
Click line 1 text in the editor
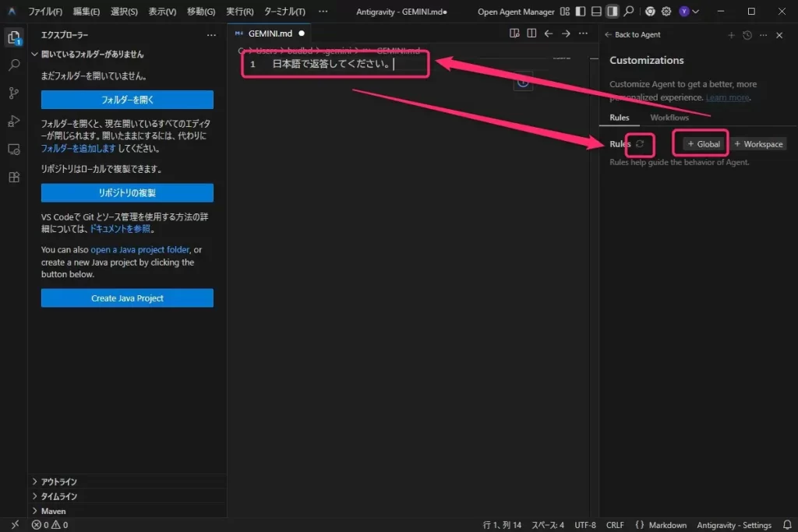(x=331, y=64)
